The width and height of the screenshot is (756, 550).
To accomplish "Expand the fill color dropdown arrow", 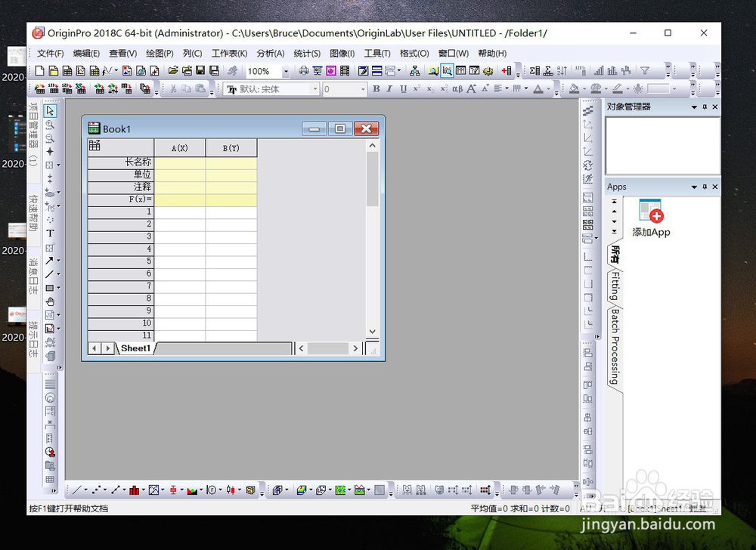I will coord(584,88).
